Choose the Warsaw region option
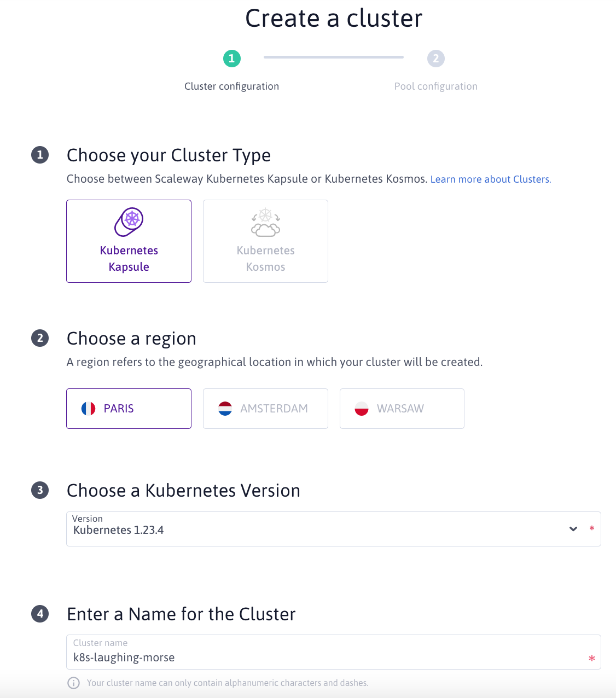Image resolution: width=616 pixels, height=698 pixels. 402,409
